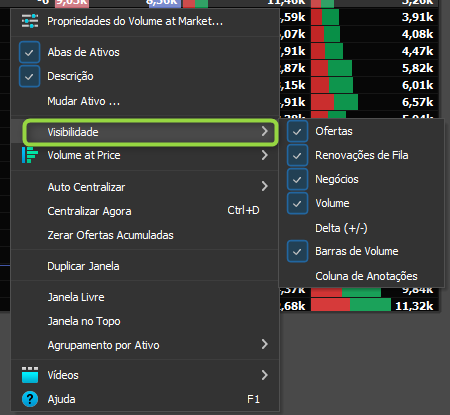Toggle the Renovações de Fila checkbox
Image resolution: width=450 pixels, height=415 pixels.
pyautogui.click(x=297, y=155)
